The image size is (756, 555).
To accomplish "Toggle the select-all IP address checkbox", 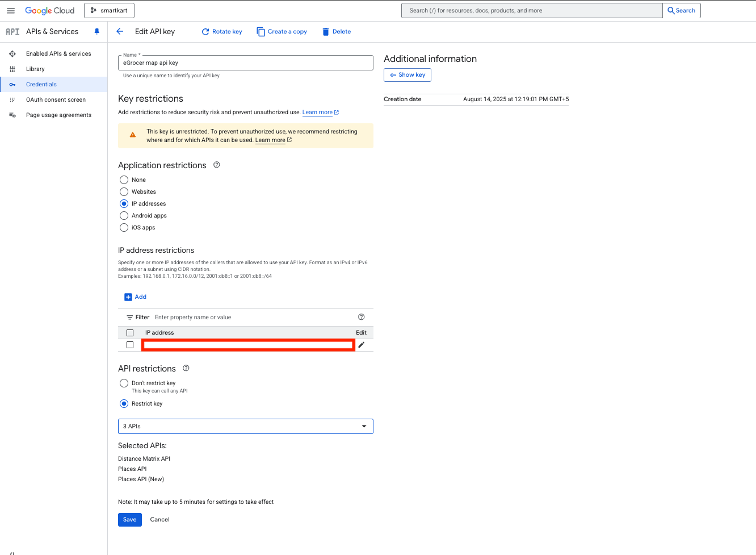I will [130, 333].
